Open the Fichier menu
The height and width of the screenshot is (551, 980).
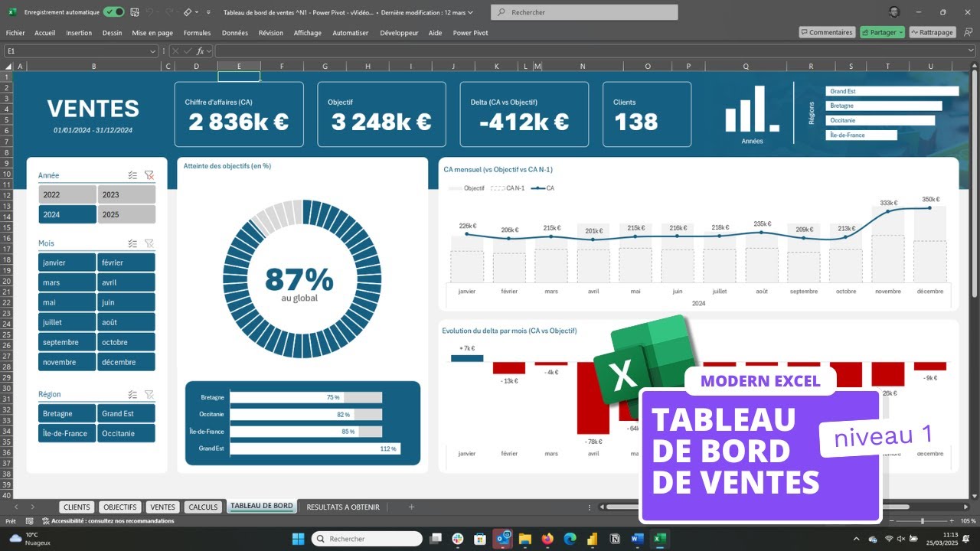[15, 33]
